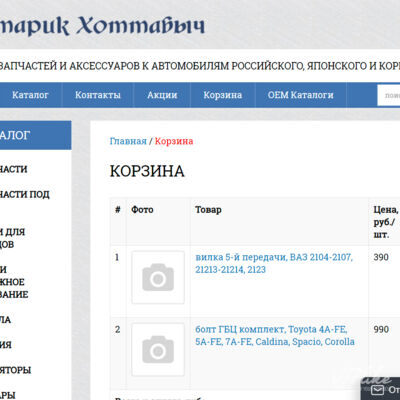
Task: Go to the Контакты page
Action: click(98, 95)
